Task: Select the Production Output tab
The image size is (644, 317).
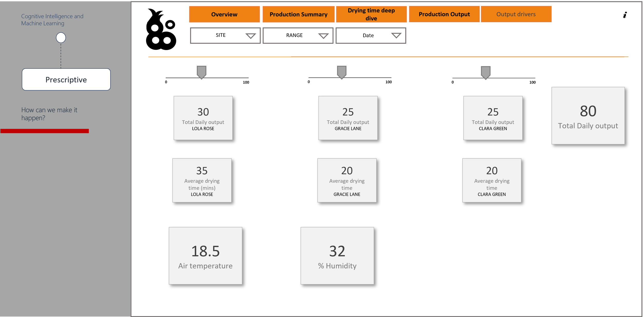Action: [444, 14]
